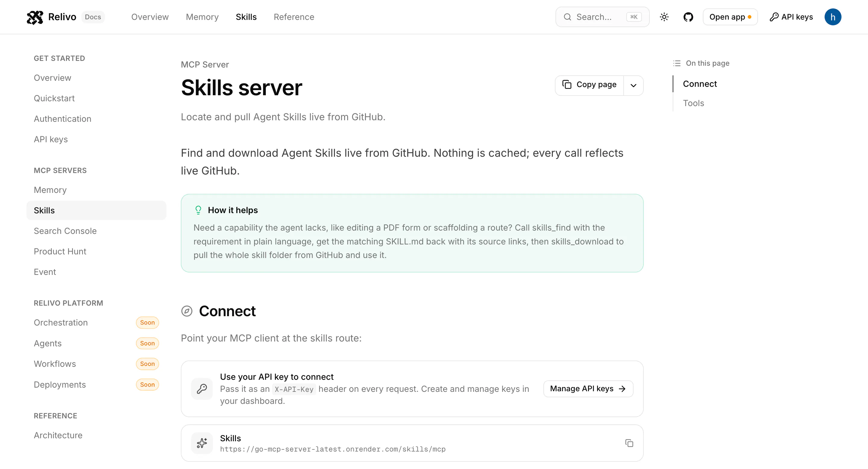Open Memory under MCP Servers sidebar
This screenshot has width=868, height=469.
tap(96, 190)
